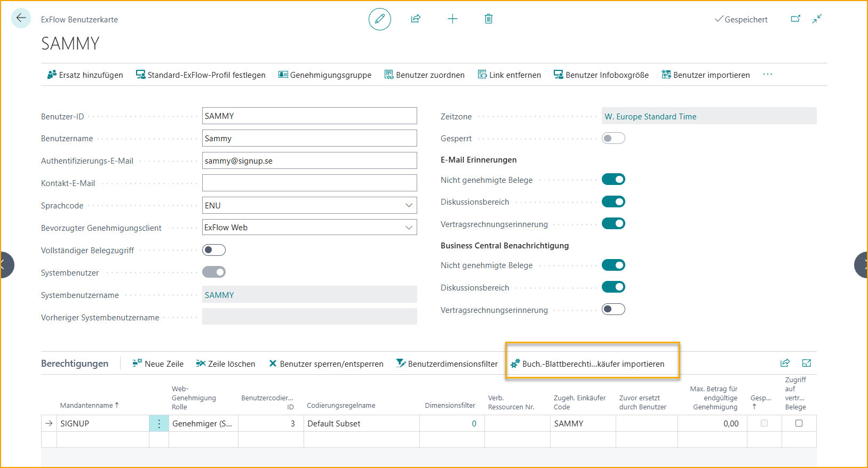868x468 pixels.
Task: Click the Kontakt-E-Mail input field
Action: click(309, 183)
